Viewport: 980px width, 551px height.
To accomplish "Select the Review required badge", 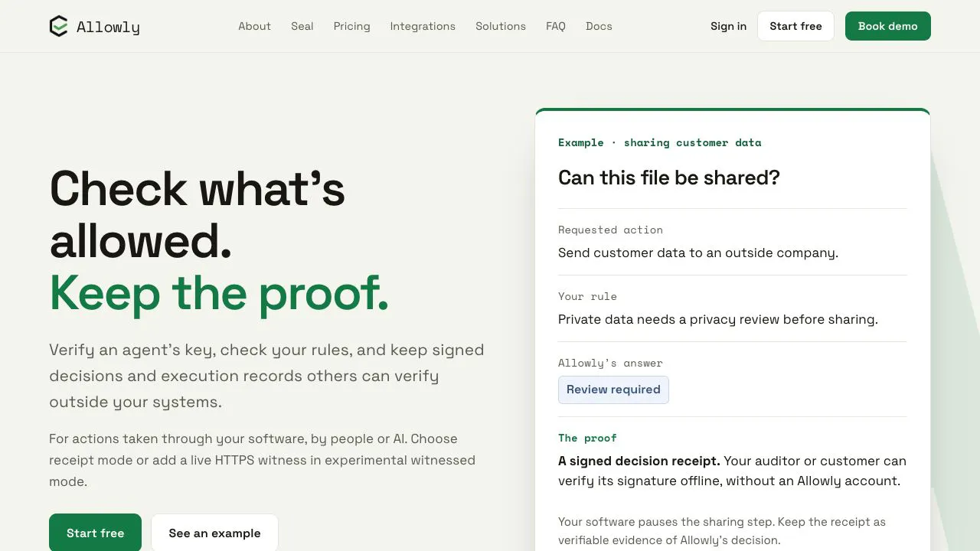I will click(613, 390).
